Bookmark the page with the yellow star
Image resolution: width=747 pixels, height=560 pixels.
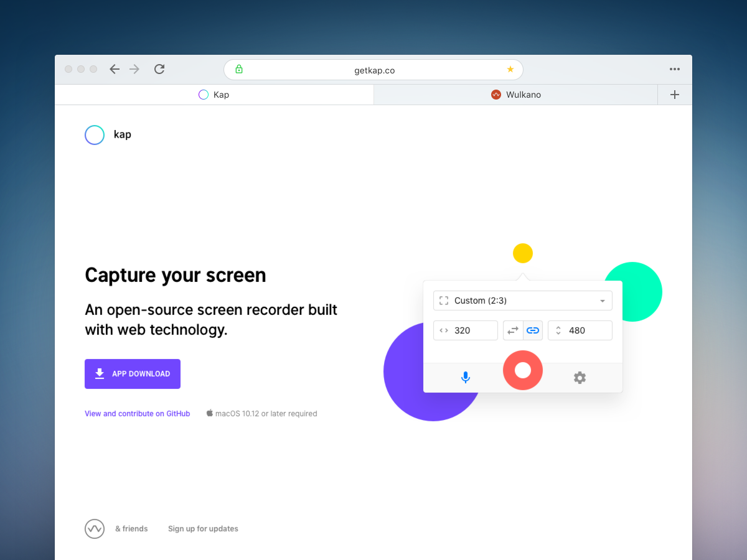click(x=510, y=69)
